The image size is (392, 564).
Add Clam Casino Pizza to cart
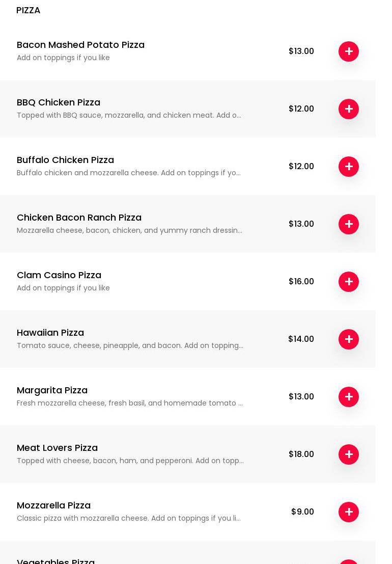tap(349, 282)
